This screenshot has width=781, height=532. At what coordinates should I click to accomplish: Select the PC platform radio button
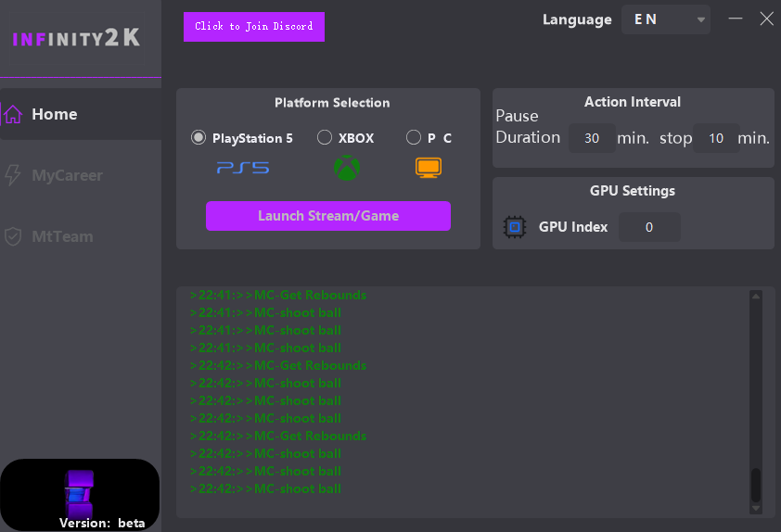click(414, 138)
